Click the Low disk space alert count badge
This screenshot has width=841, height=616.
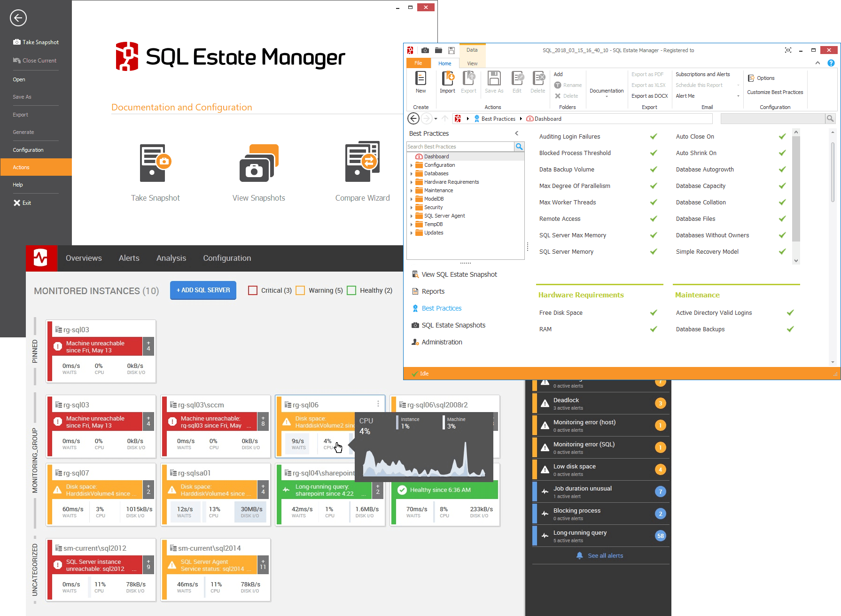click(x=660, y=469)
